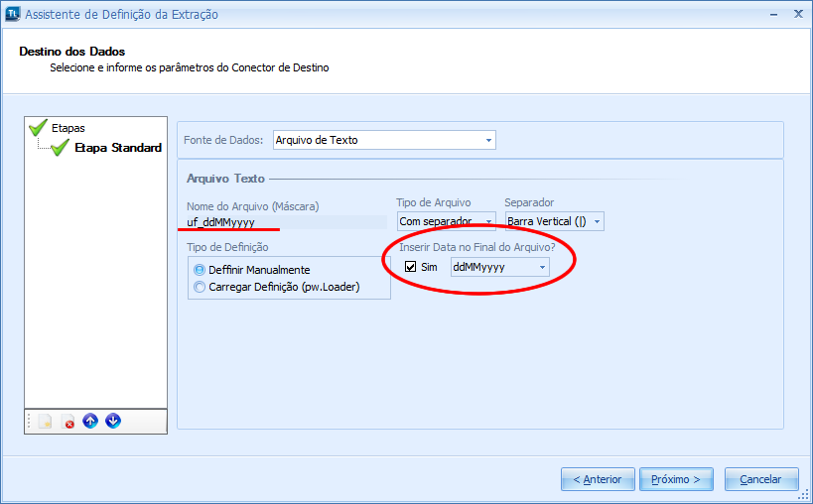Select the Etapa Standard tree node
This screenshot has width=813, height=504.
[x=118, y=148]
